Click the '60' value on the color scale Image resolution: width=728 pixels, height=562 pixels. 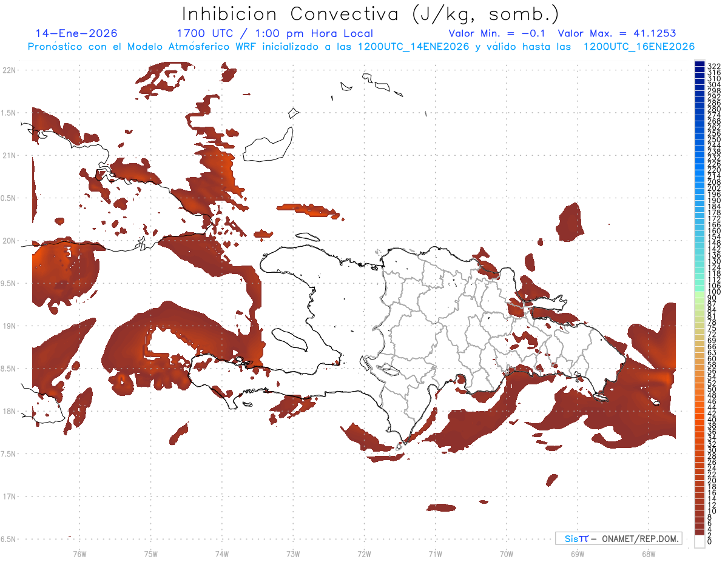pos(712,359)
